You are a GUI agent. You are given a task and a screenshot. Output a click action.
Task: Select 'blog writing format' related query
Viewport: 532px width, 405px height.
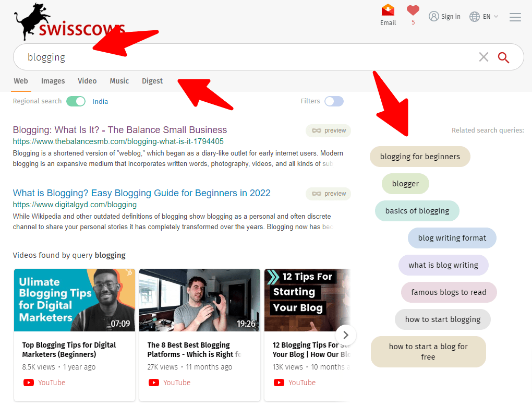[452, 238]
